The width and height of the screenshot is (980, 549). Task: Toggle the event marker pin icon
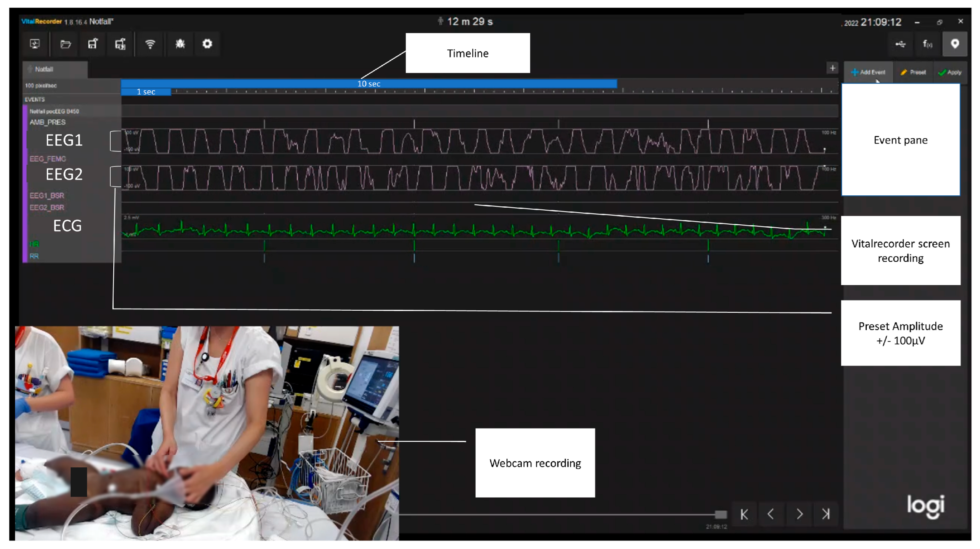pos(954,44)
